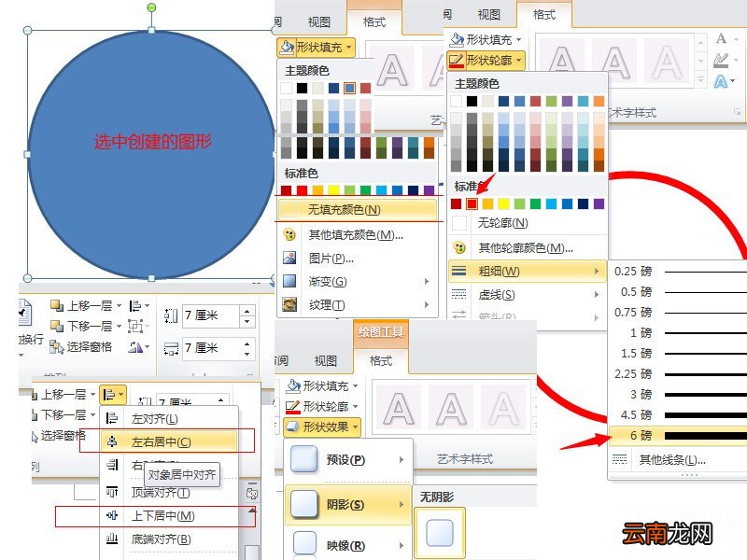Click highlighted 形状轮廓 above outline color menu
Image resolution: width=747 pixels, height=560 pixels.
coord(486,61)
